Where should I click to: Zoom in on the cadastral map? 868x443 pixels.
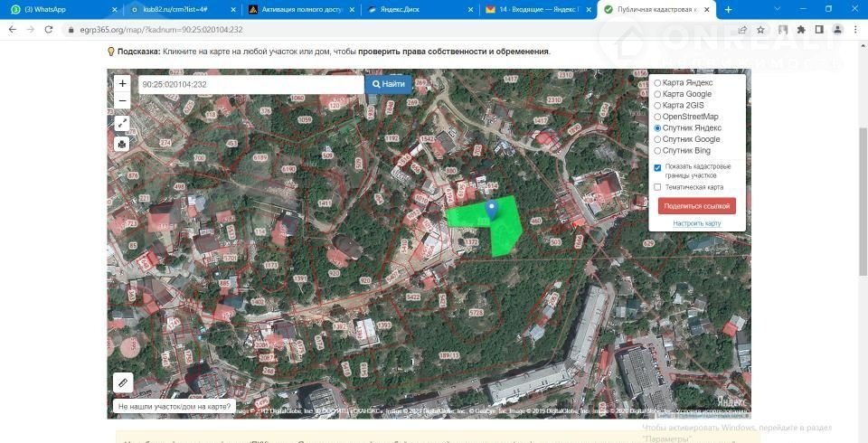pyautogui.click(x=122, y=84)
